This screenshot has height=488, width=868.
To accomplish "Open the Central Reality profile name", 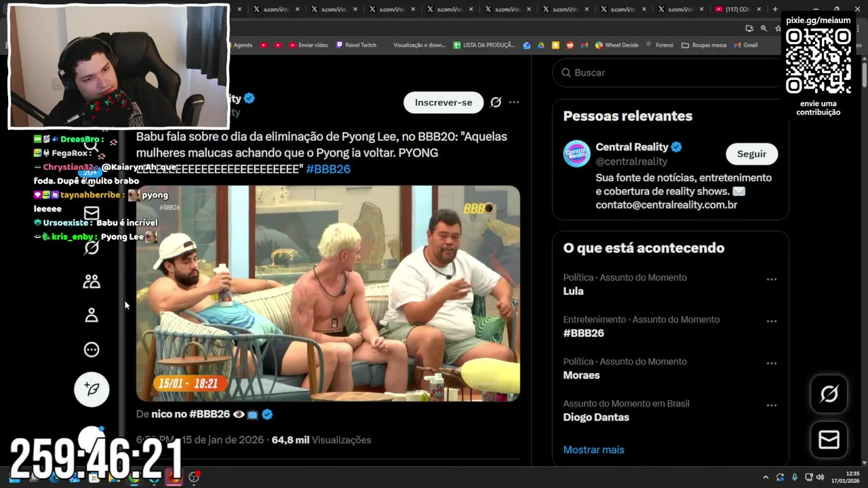I will (x=632, y=147).
